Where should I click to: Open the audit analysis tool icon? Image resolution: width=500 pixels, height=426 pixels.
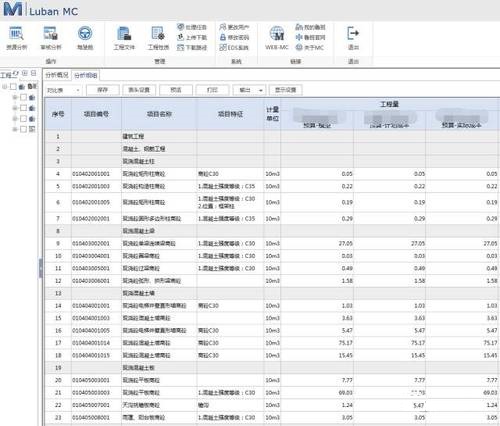(x=51, y=38)
